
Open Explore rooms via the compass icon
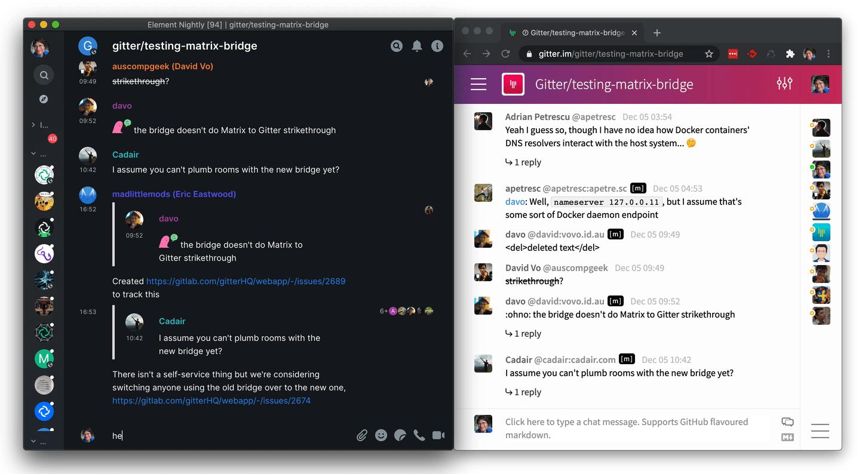tap(44, 99)
